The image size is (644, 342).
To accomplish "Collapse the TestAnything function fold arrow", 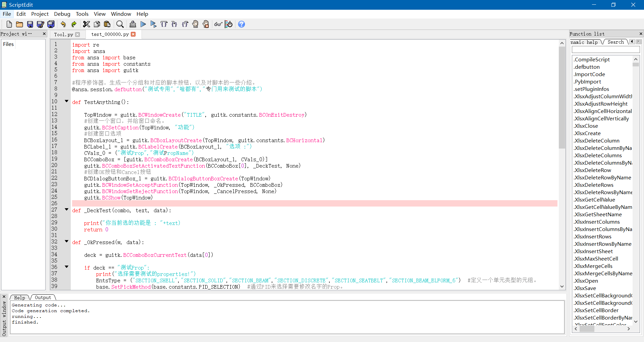I will 66,101.
